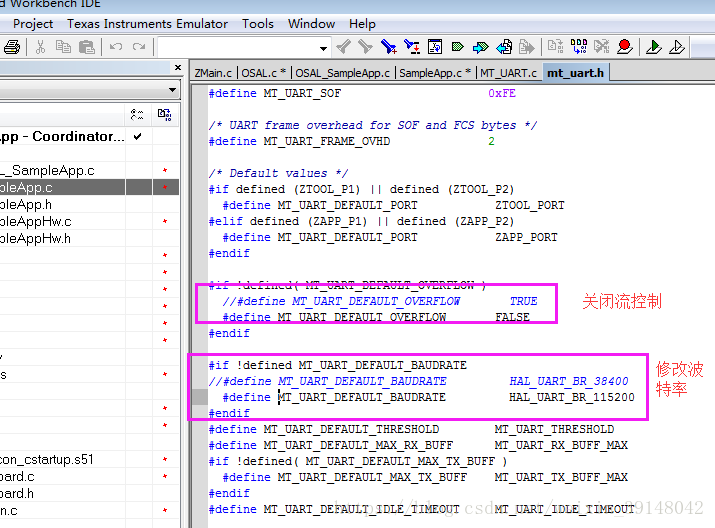This screenshot has width=715, height=528.
Task: Click Download and Debug green arrow icon
Action: coord(653,47)
